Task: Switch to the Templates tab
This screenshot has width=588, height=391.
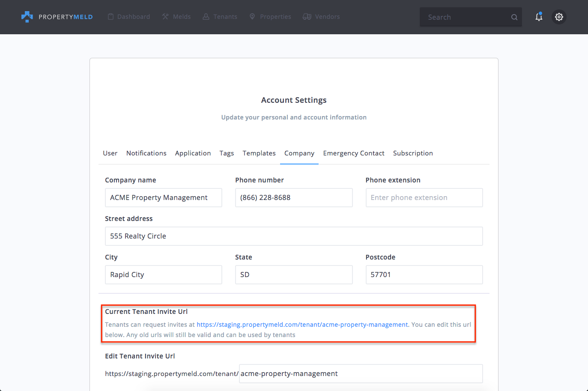Action: [259, 153]
